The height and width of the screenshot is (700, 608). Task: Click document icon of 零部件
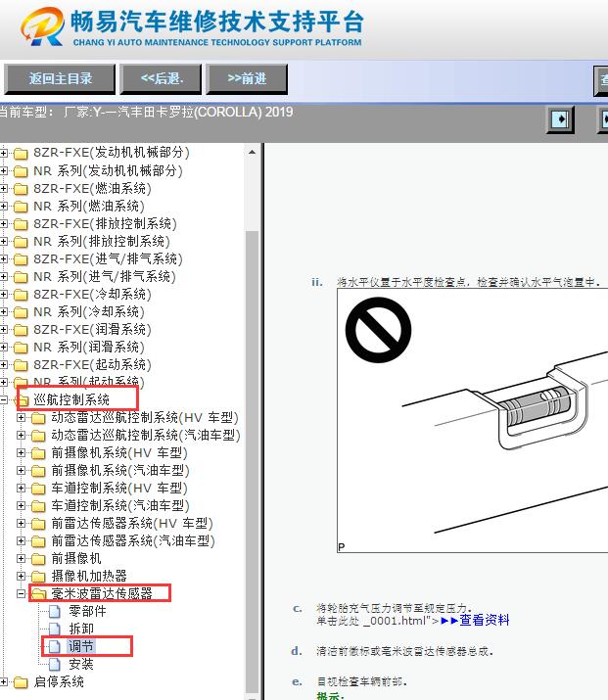(55, 612)
